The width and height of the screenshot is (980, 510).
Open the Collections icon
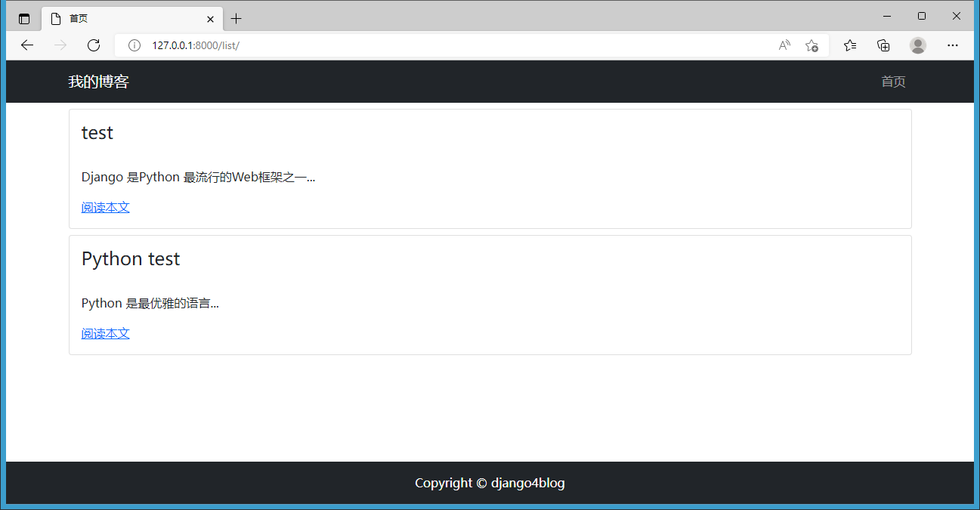tap(883, 45)
